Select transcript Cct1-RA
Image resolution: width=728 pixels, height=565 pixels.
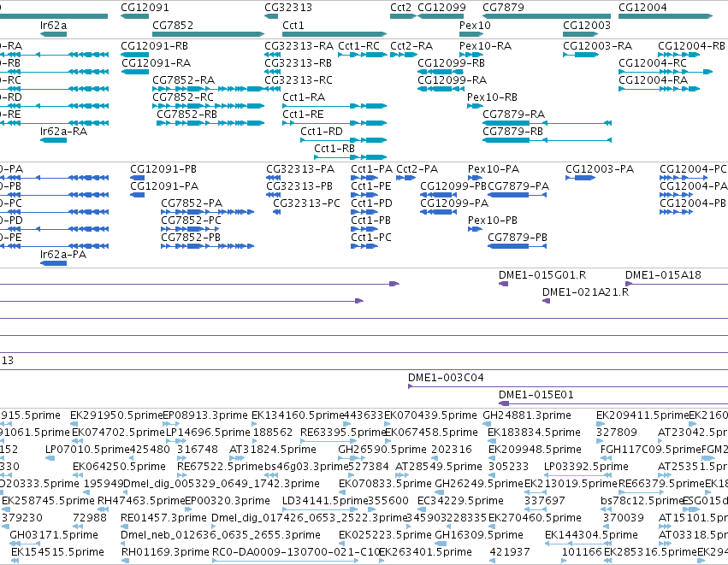pyautogui.click(x=304, y=97)
